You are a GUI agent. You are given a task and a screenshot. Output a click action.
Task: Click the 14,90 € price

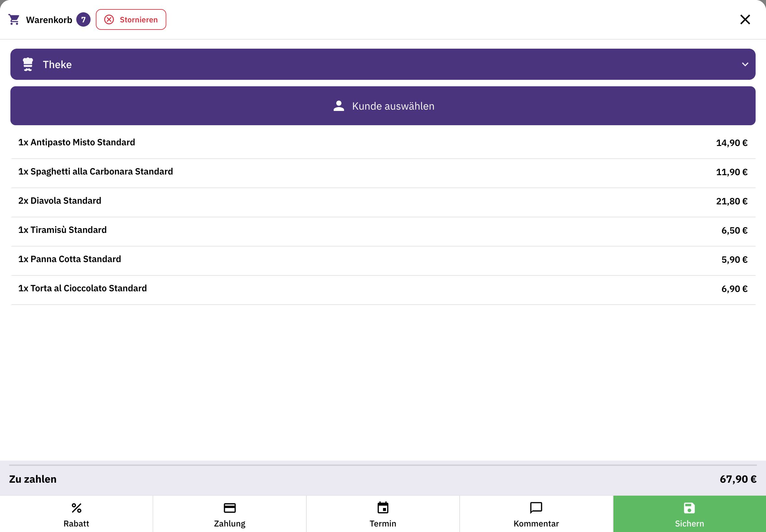click(x=732, y=143)
